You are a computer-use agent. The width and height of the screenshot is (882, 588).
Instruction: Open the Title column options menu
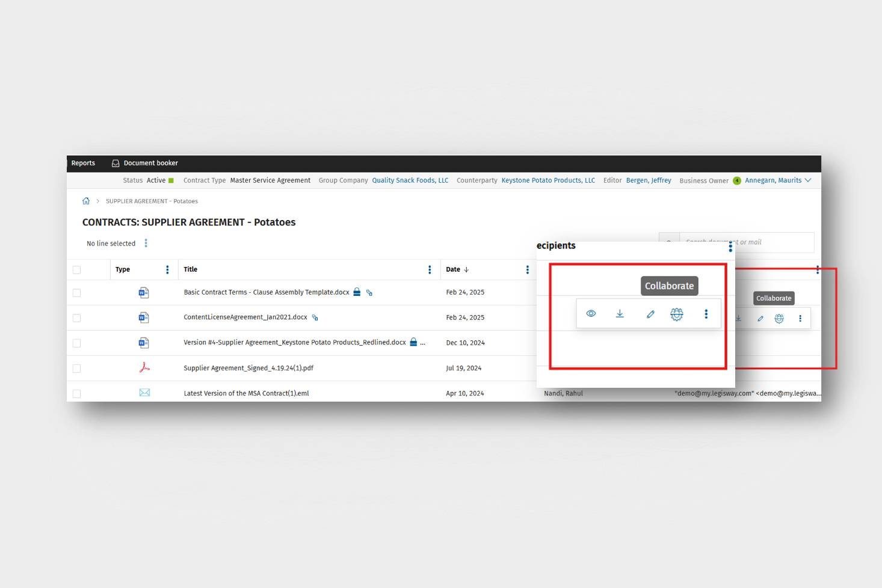(430, 270)
